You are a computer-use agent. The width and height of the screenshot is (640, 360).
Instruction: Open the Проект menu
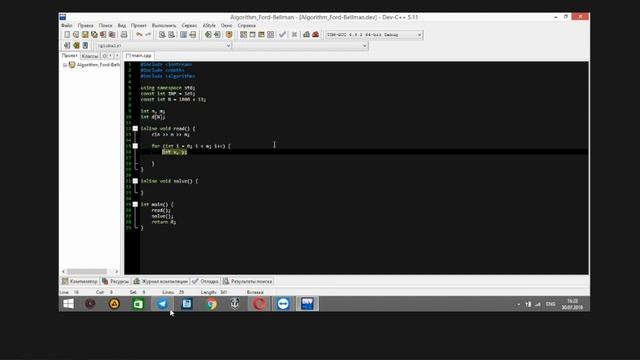tap(139, 25)
